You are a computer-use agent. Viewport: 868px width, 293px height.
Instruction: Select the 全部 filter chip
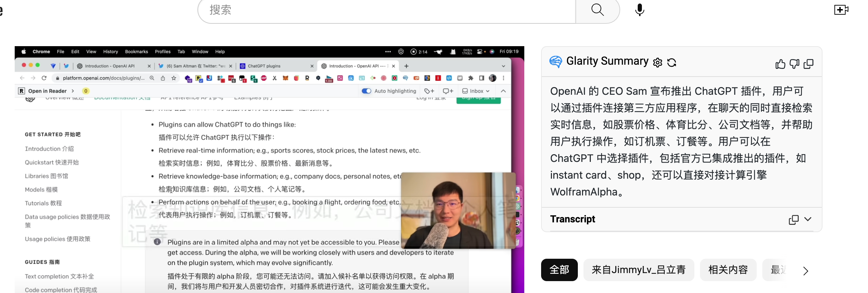coord(559,270)
